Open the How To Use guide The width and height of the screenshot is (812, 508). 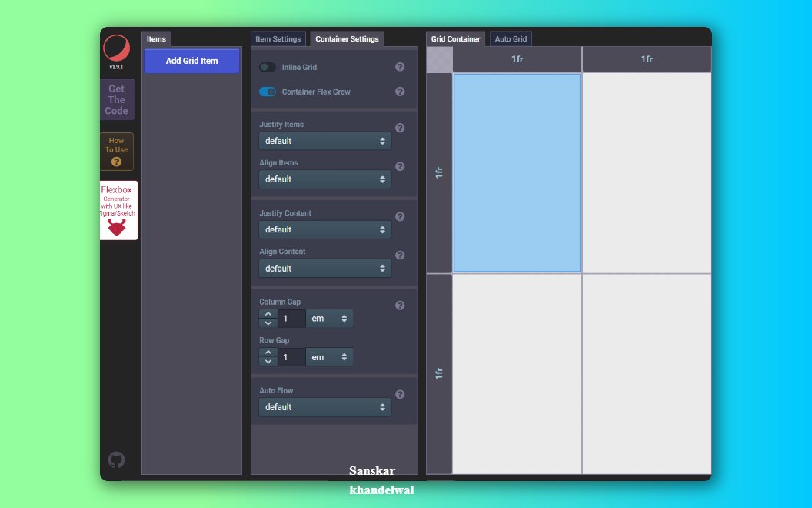tap(117, 152)
